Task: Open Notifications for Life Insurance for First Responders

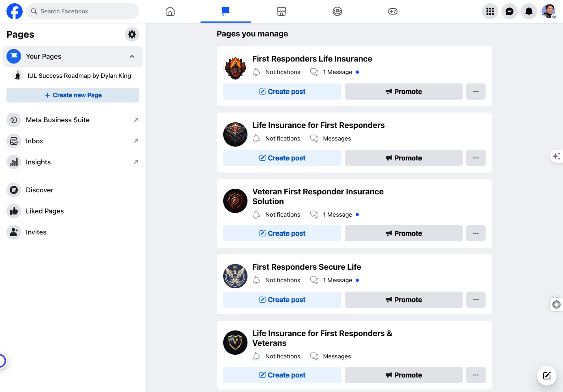Action: pos(277,138)
